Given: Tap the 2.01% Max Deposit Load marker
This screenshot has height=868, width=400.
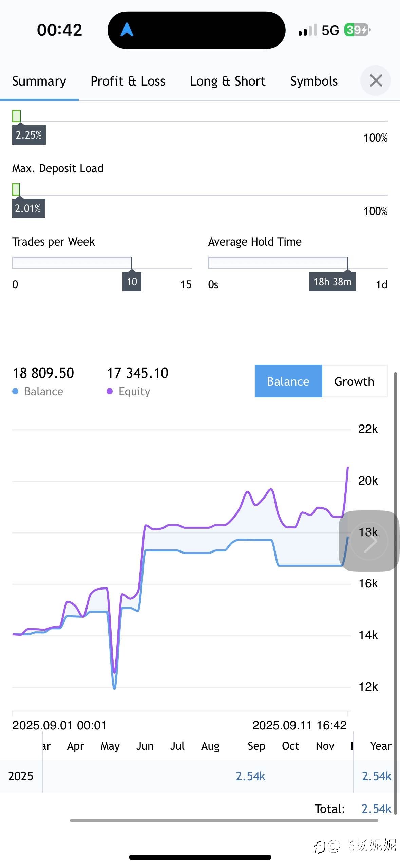Looking at the screenshot, I should coord(28,208).
